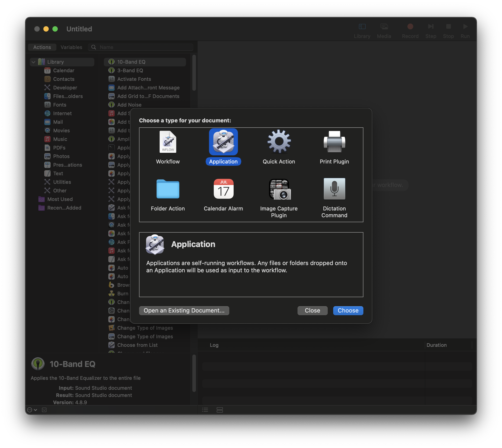
Task: Focus the Name search field
Action: pyautogui.click(x=141, y=47)
